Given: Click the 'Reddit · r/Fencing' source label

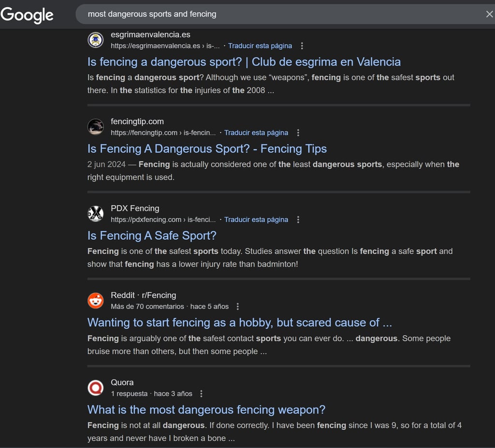Looking at the screenshot, I should (143, 295).
